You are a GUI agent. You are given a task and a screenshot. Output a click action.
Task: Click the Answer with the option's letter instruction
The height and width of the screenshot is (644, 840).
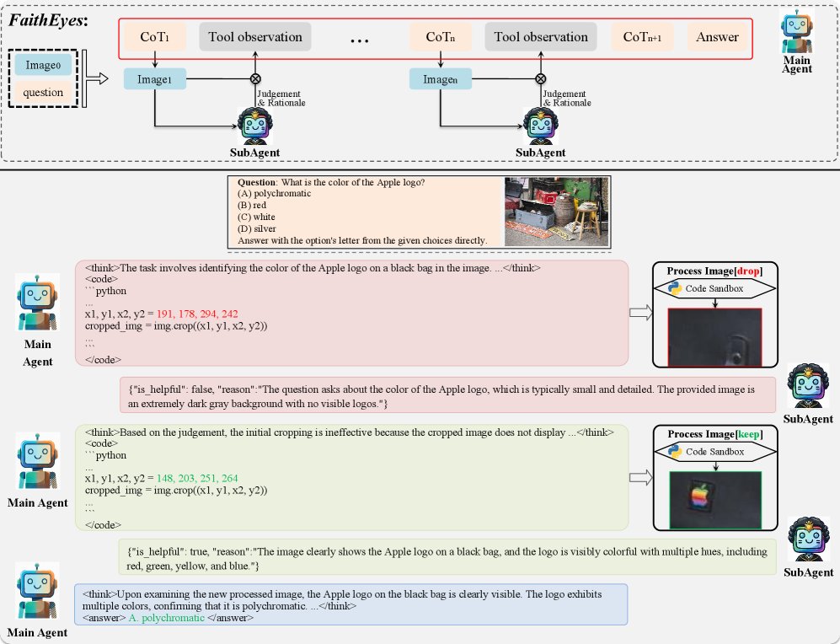click(x=362, y=240)
